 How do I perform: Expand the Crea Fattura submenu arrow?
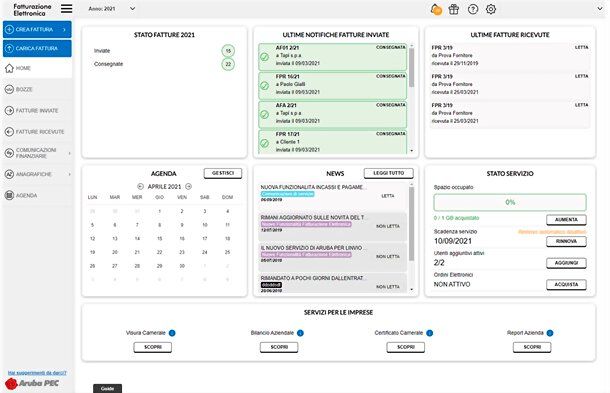coord(64,30)
